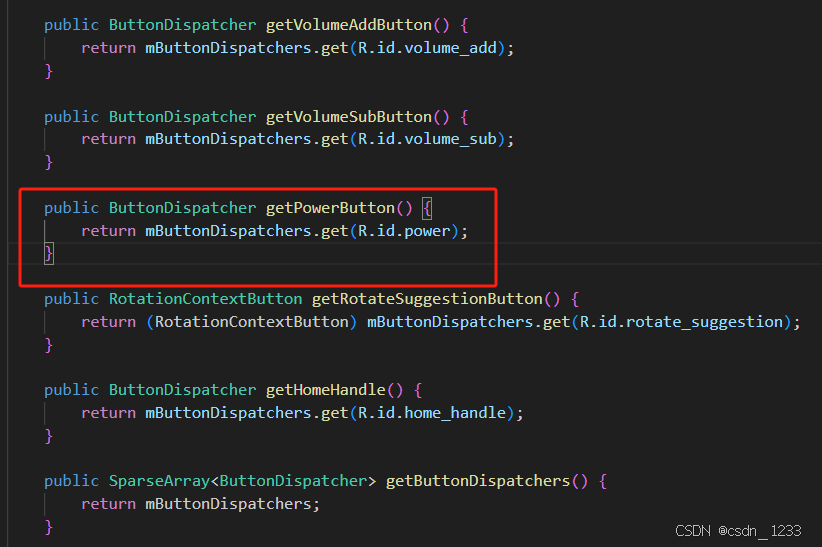This screenshot has width=822, height=547.
Task: Click ButtonDispatcher return type of getHomeHandle
Action: point(182,390)
